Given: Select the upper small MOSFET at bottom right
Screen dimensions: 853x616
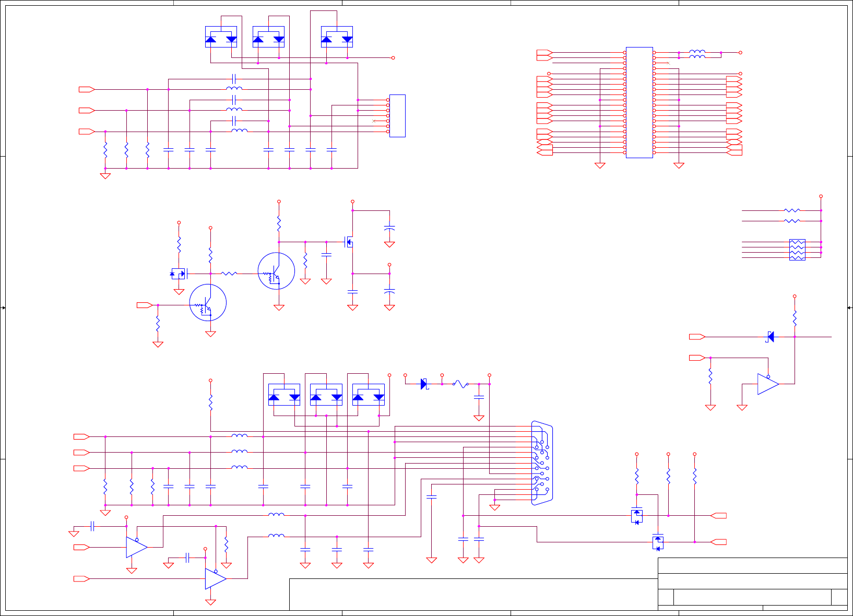Looking at the screenshot, I should 637,516.
